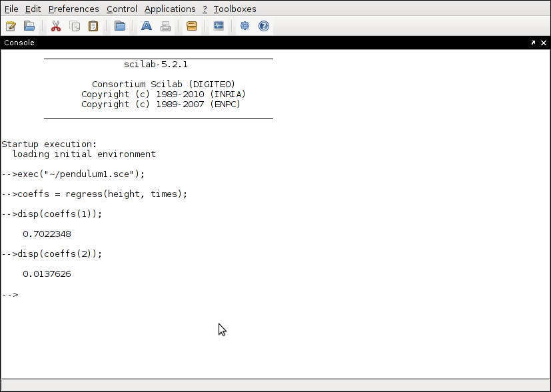Open the File menu
Viewport: 551px width, 392px height.
pyautogui.click(x=11, y=9)
